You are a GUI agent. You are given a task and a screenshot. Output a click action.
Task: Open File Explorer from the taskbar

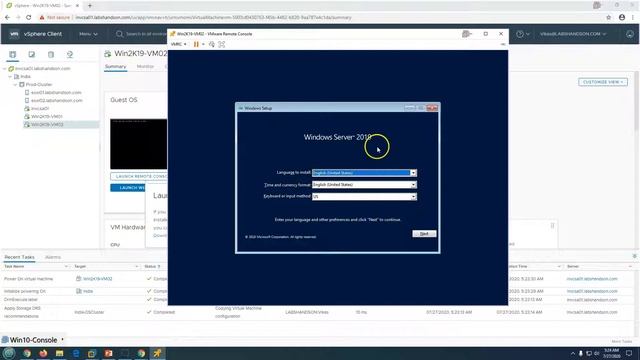click(60, 353)
